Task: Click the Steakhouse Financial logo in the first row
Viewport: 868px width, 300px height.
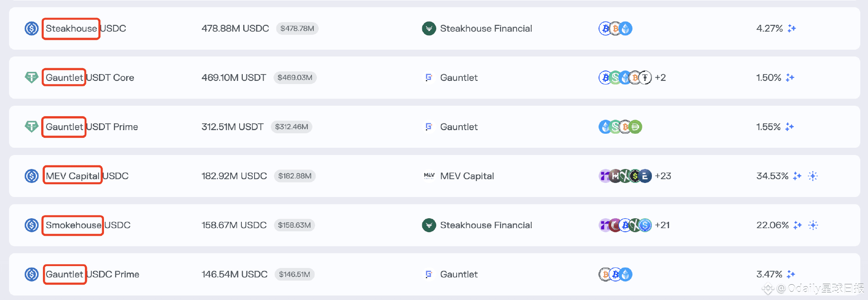Action: [429, 28]
